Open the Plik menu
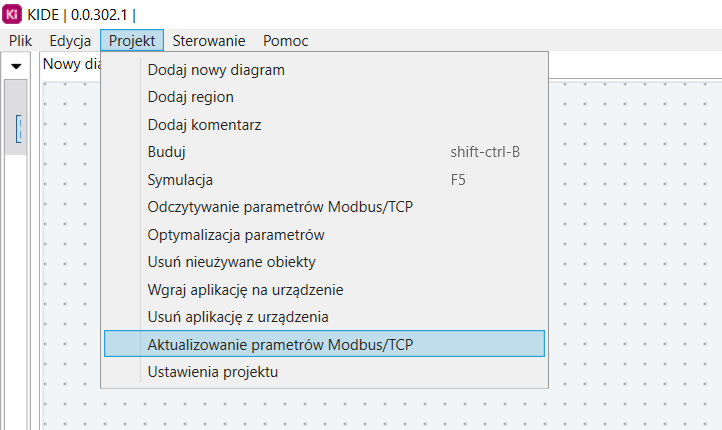722x430 pixels. point(20,41)
